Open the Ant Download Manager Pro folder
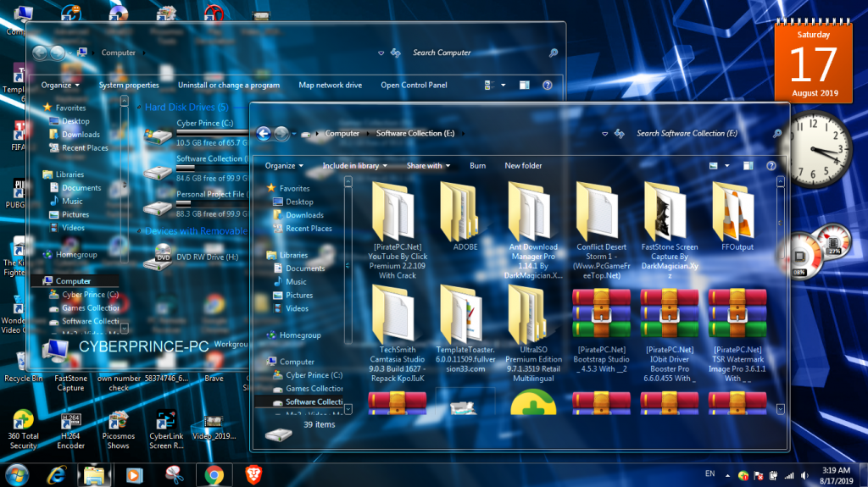The height and width of the screenshot is (487, 868). point(532,230)
